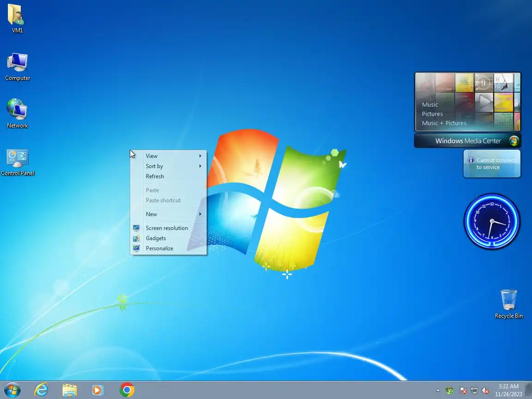Expand the Sort by submenu
Viewport: 532px width, 399px height.
169,166
